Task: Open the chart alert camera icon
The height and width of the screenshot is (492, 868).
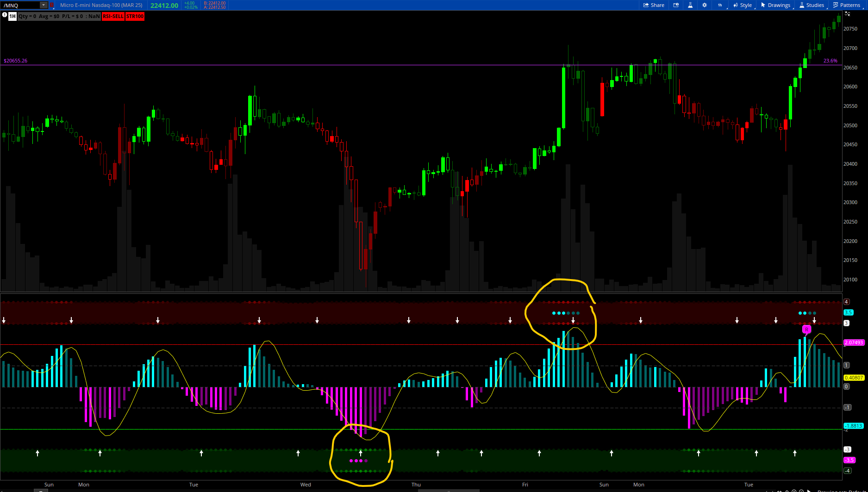Action: tap(676, 5)
